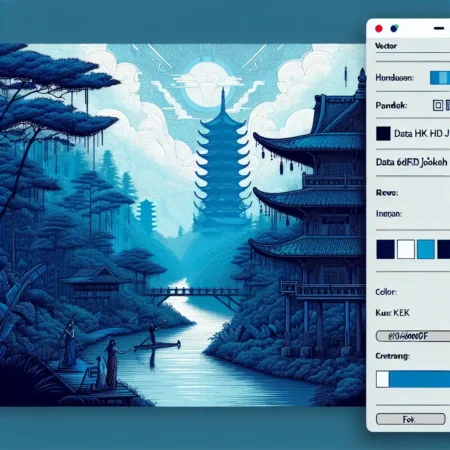Viewport: 450px width, 450px height.
Task: Click the blue Hunduoen gradient bar
Action: (x=440, y=78)
